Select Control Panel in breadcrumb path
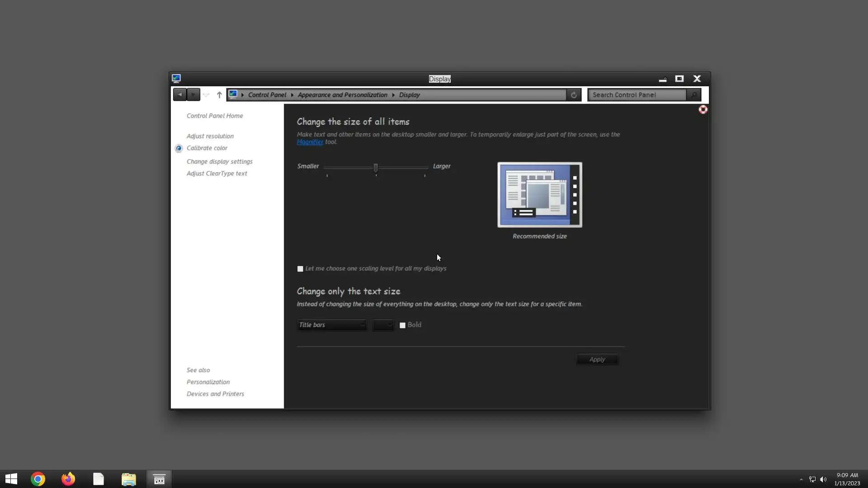This screenshot has height=488, width=868. pyautogui.click(x=267, y=95)
